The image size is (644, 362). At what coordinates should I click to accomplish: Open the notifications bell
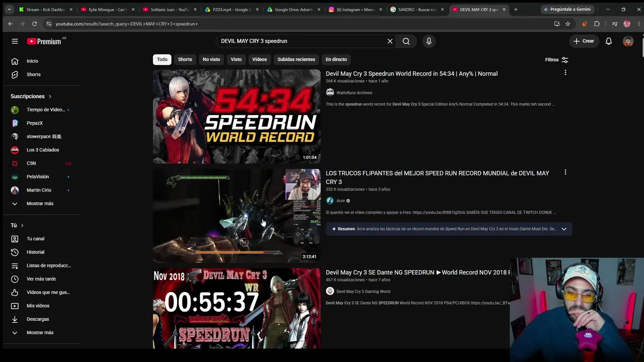[x=609, y=41]
